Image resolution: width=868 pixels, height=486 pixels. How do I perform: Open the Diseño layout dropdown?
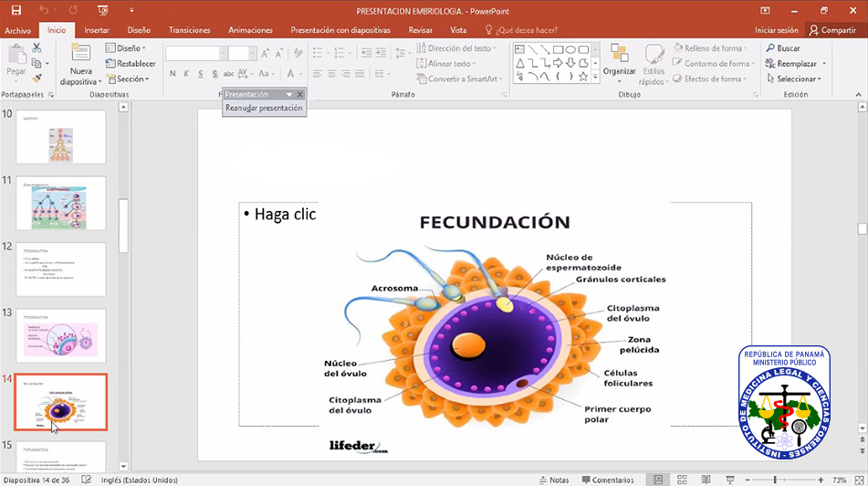[126, 48]
